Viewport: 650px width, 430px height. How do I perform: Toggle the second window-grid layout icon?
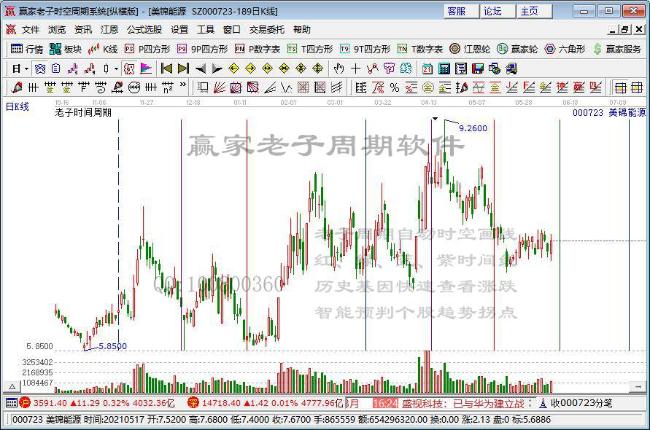(x=637, y=87)
